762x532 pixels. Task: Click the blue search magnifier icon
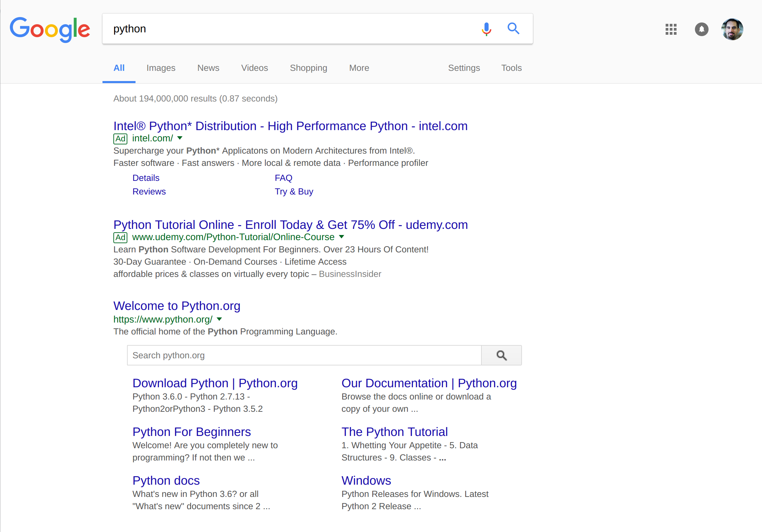(x=513, y=29)
